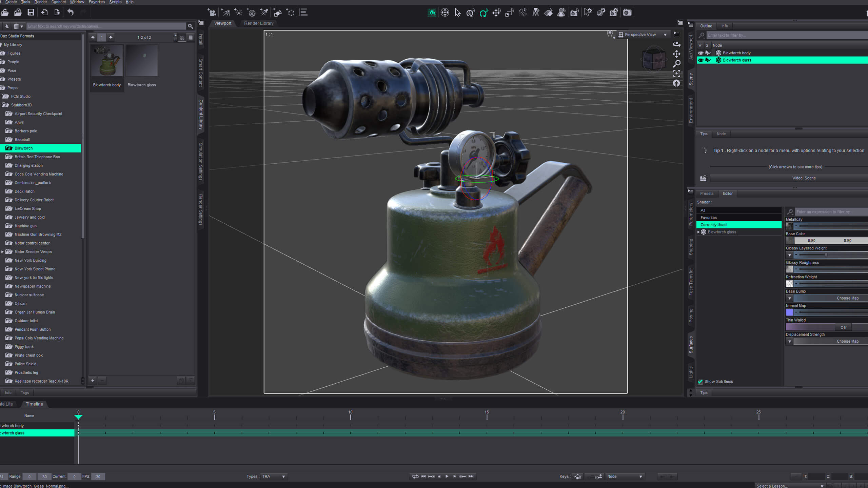868x488 pixels.
Task: Click the Reset view arrow icon in viewport
Action: [676, 83]
